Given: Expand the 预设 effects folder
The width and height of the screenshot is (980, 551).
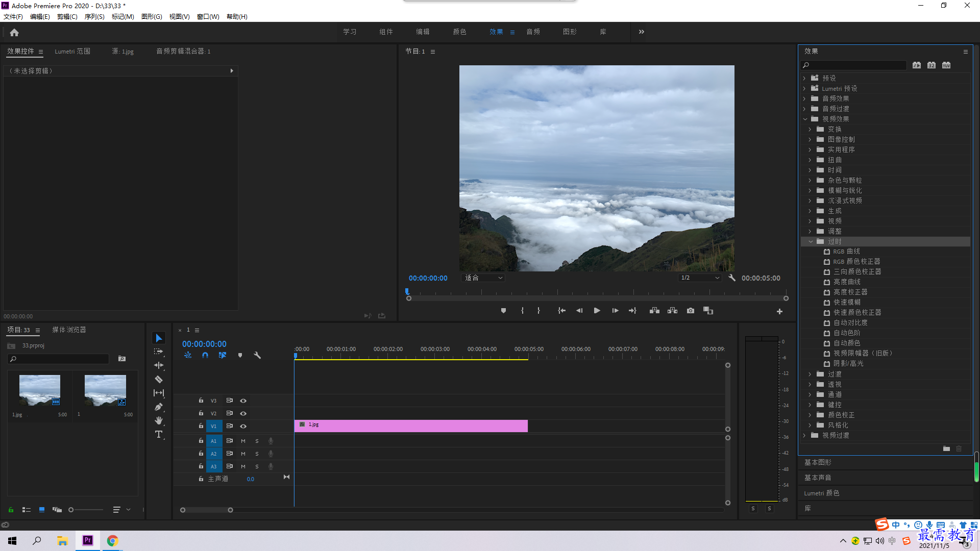Looking at the screenshot, I should pyautogui.click(x=804, y=78).
